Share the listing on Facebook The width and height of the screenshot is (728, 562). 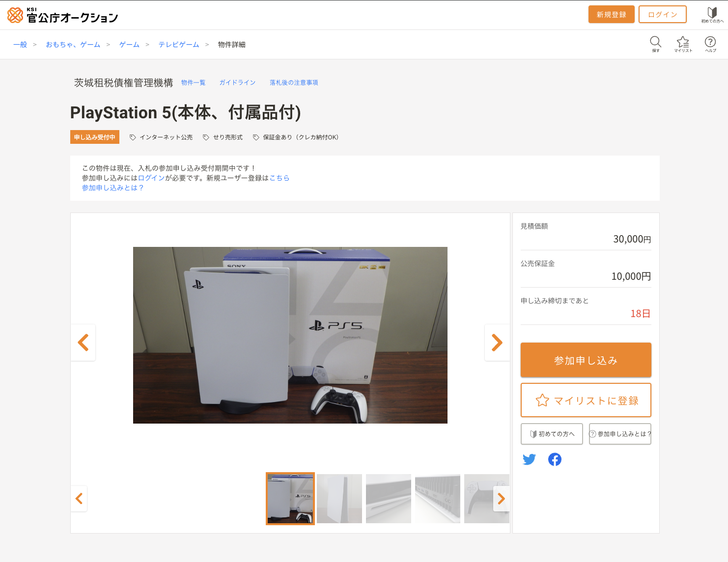(x=555, y=459)
